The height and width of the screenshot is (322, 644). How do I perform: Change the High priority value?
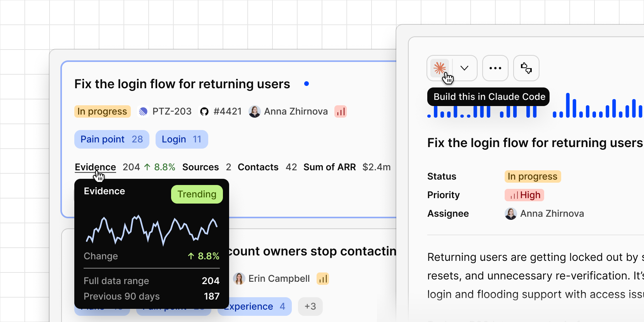[524, 195]
